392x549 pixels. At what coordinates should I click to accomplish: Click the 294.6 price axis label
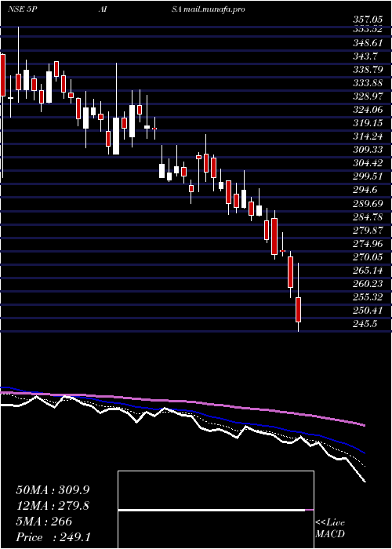pyautogui.click(x=365, y=190)
